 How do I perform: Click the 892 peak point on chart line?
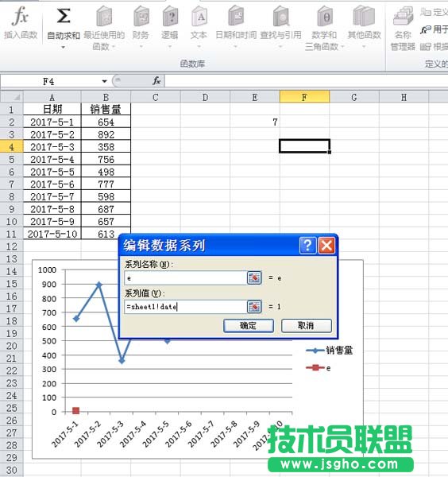pyautogui.click(x=98, y=285)
